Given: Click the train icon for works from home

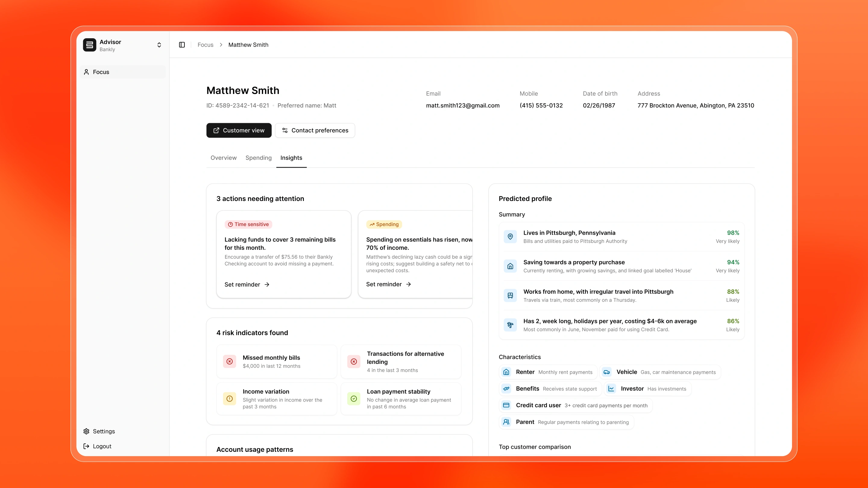Looking at the screenshot, I should [510, 296].
